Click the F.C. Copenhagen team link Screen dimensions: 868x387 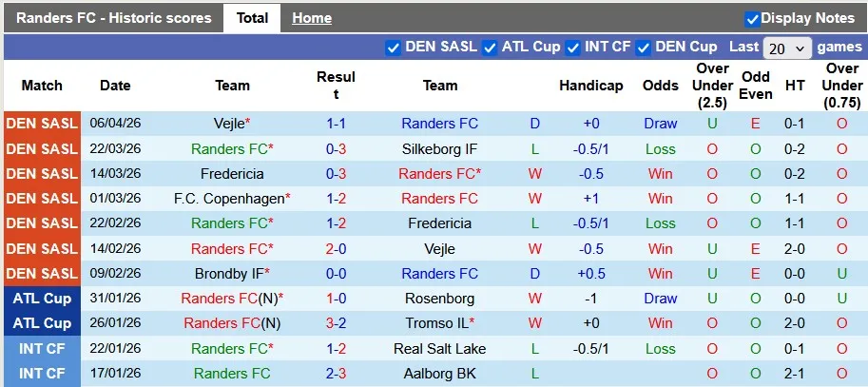coord(228,199)
